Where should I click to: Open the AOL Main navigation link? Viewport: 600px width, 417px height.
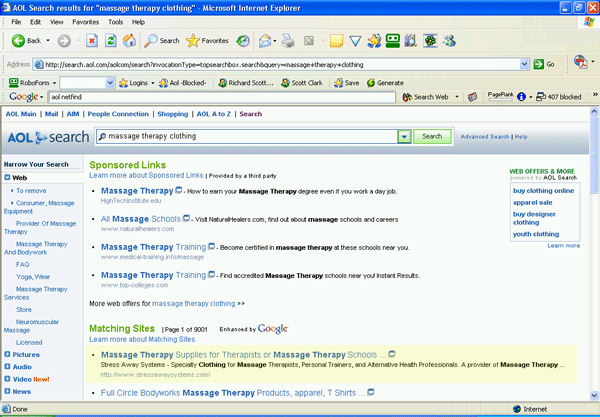[x=21, y=114]
